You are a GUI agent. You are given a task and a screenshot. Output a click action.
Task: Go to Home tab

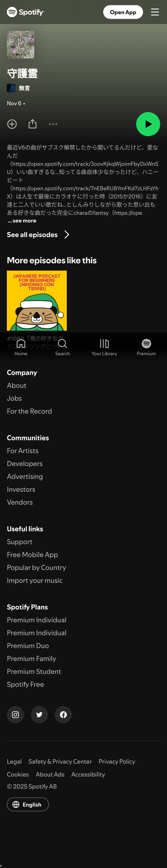coord(21,347)
